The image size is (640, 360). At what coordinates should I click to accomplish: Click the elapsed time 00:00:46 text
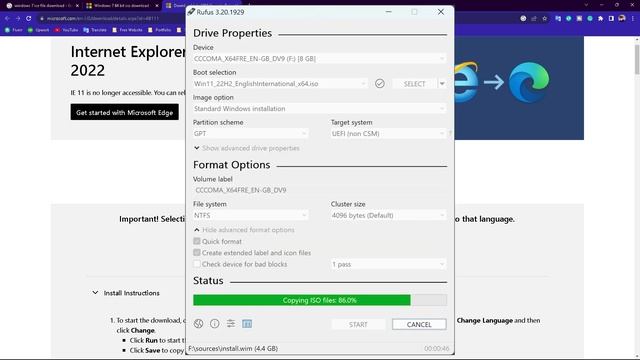(436, 349)
